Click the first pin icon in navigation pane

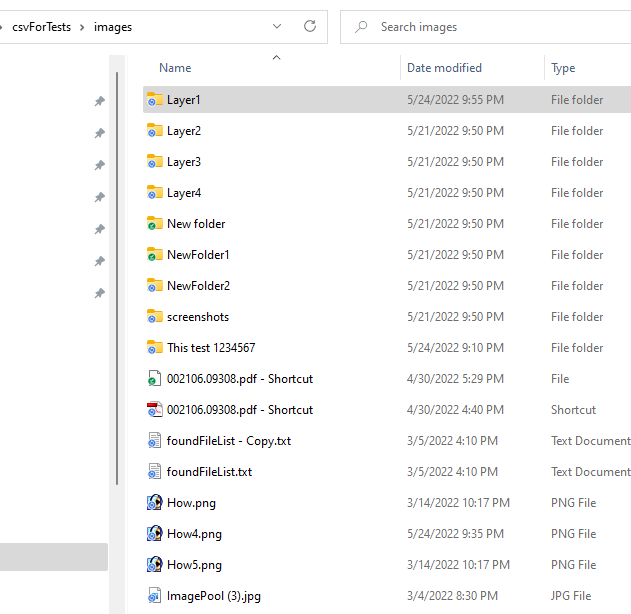click(99, 101)
